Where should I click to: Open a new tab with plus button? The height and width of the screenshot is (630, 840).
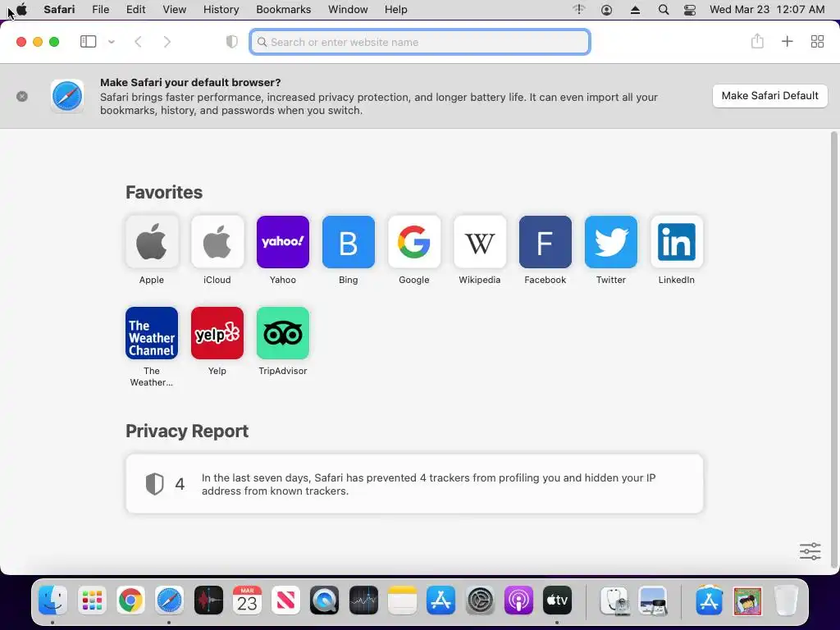pyautogui.click(x=787, y=41)
